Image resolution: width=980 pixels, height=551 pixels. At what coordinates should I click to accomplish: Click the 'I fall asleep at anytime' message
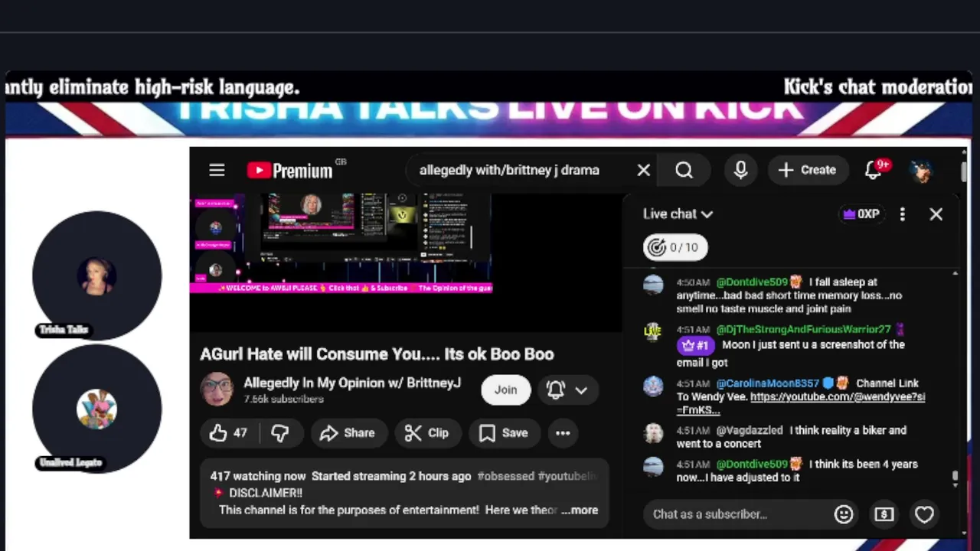[789, 295]
